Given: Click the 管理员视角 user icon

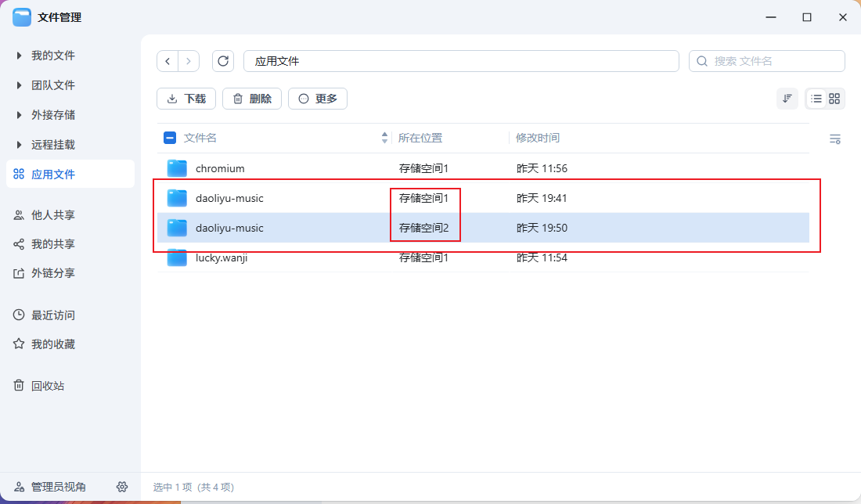Looking at the screenshot, I should coord(19,487).
